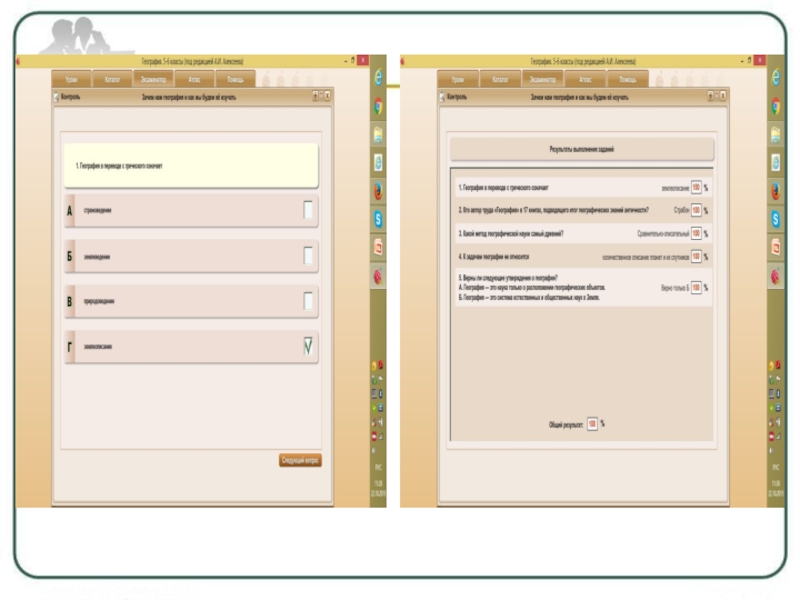Open the Каталог tab in results window
Viewport: 800px width, 600px height.
[x=500, y=79]
